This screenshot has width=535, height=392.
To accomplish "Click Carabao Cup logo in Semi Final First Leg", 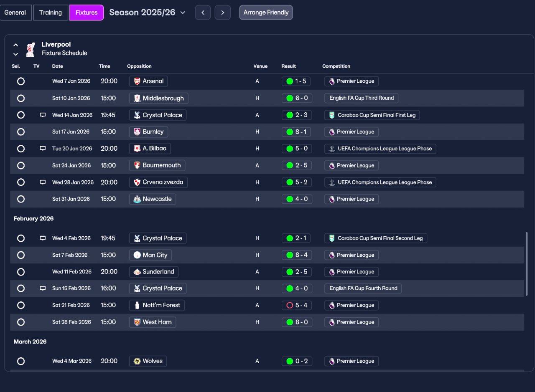I will tap(332, 115).
